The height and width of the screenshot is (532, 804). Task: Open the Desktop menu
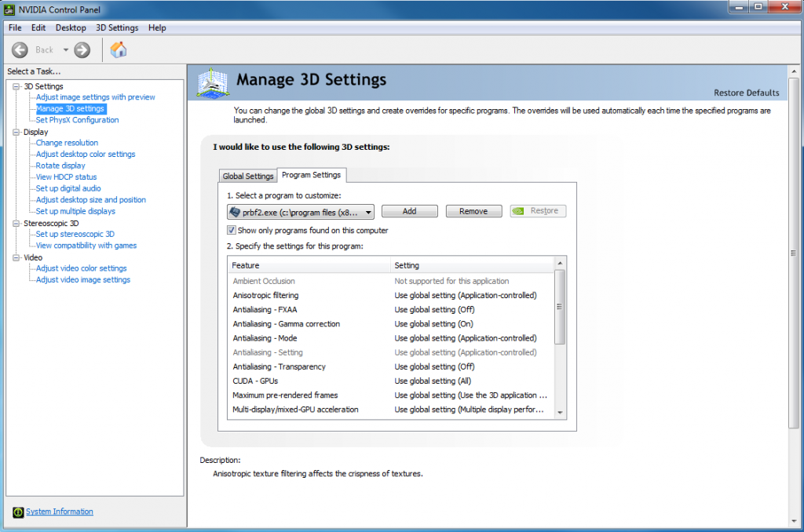[x=71, y=27]
